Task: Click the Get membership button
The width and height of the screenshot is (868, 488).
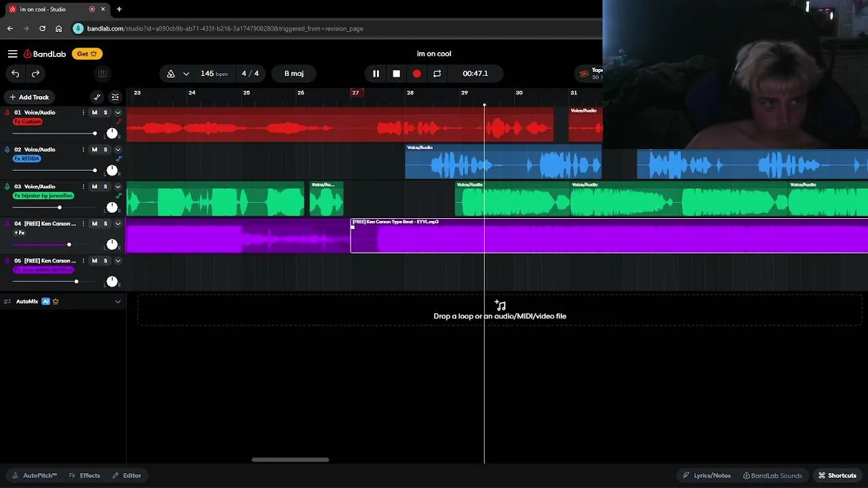Action: [88, 54]
